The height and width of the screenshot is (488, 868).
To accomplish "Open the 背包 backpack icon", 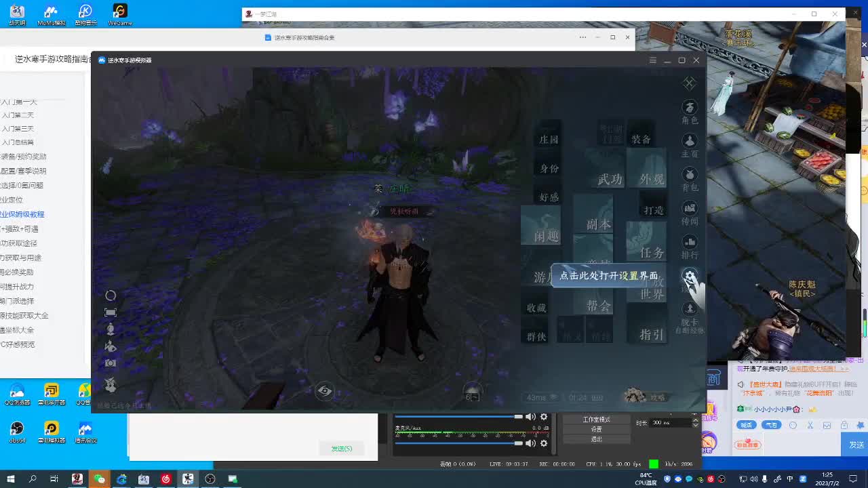I will coord(690,179).
